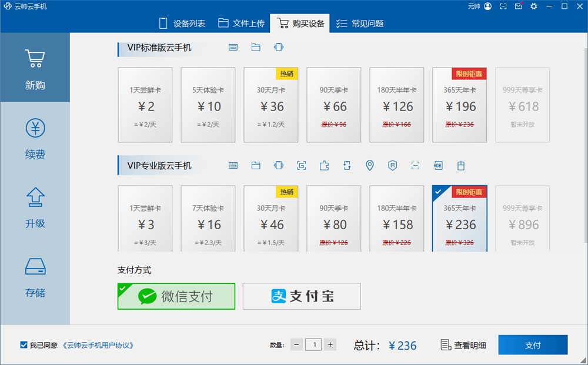Select professional 90天季卡 ¥80 card

pos(334,219)
